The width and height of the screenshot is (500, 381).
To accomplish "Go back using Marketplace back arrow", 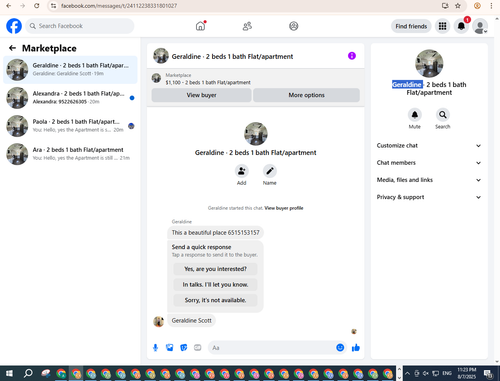I will (x=12, y=48).
